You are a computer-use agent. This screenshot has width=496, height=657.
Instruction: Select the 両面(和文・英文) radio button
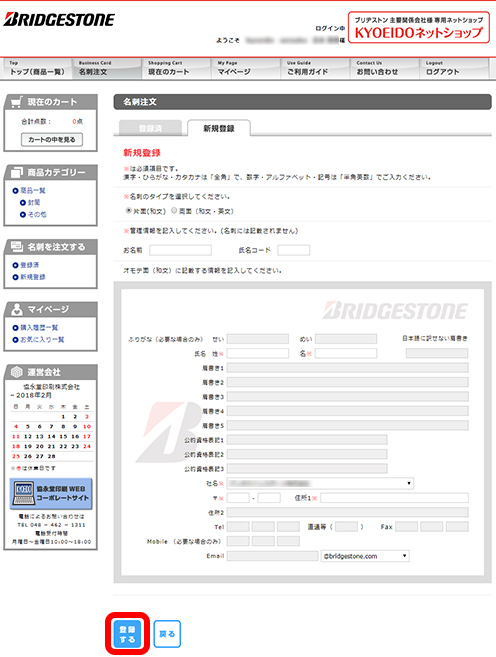(x=174, y=211)
